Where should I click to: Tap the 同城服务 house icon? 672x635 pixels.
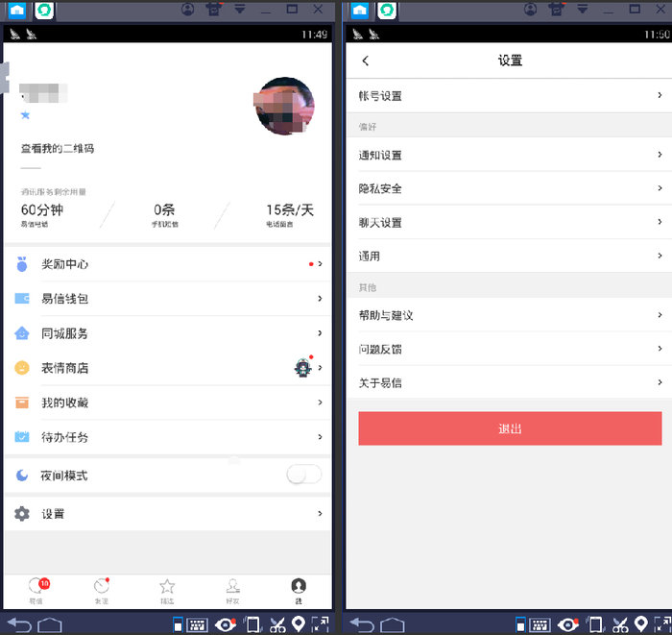pyautogui.click(x=22, y=333)
